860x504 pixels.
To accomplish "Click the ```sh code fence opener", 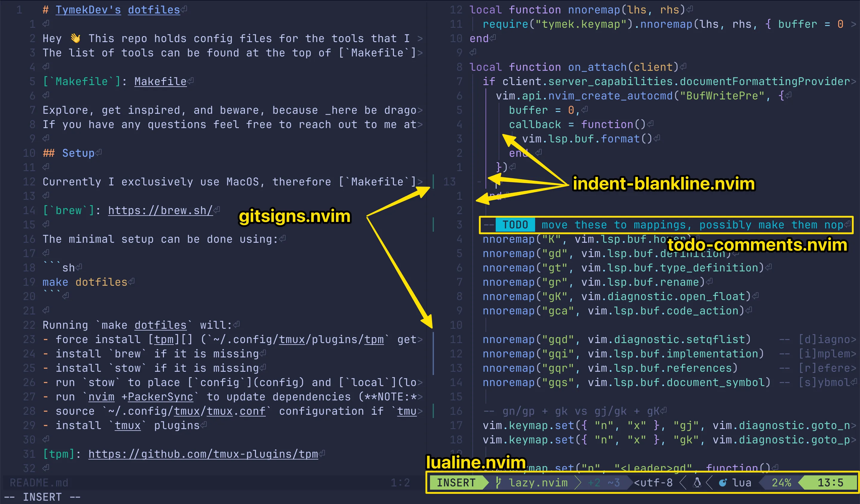I will click(x=59, y=268).
